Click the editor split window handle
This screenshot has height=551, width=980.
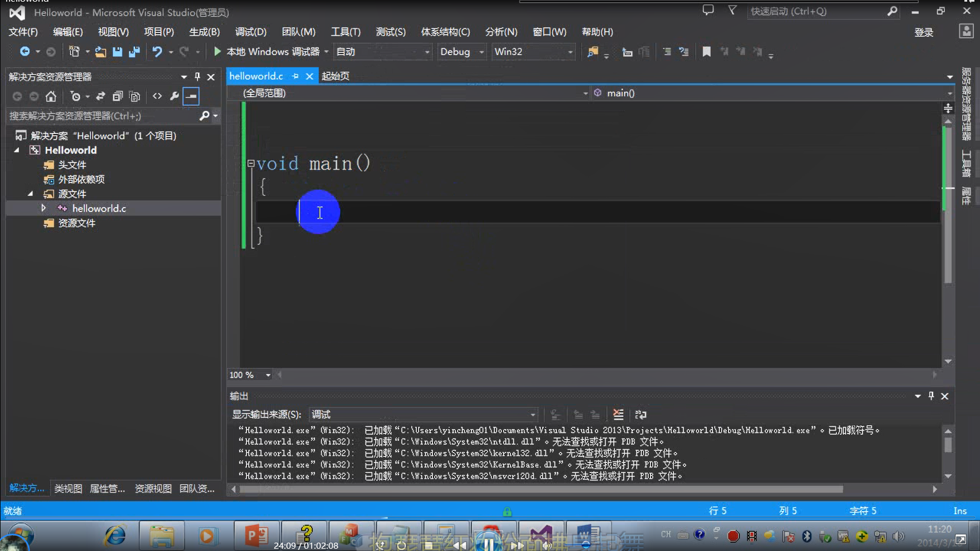pos(948,109)
